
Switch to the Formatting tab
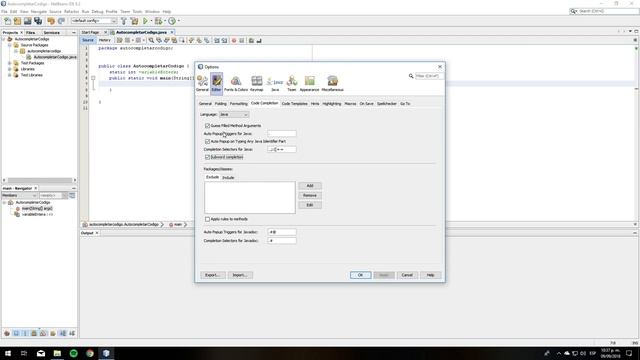pyautogui.click(x=238, y=104)
